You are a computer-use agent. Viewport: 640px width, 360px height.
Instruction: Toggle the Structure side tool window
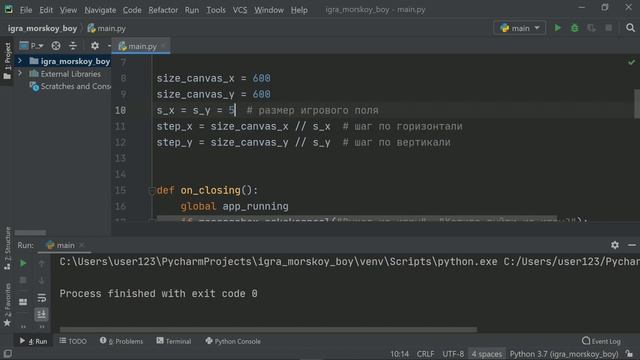(7, 248)
